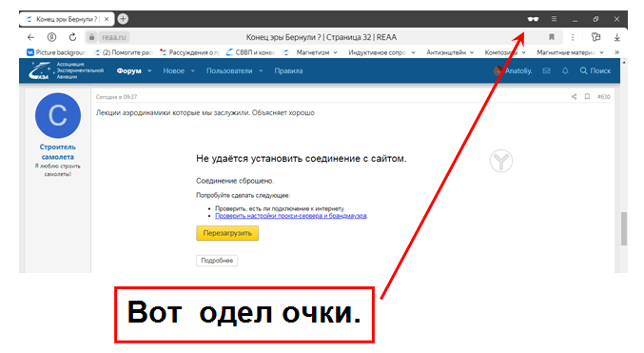Open a new tab with the plus button
Screen dimensions: 644x353
pyautogui.click(x=123, y=19)
